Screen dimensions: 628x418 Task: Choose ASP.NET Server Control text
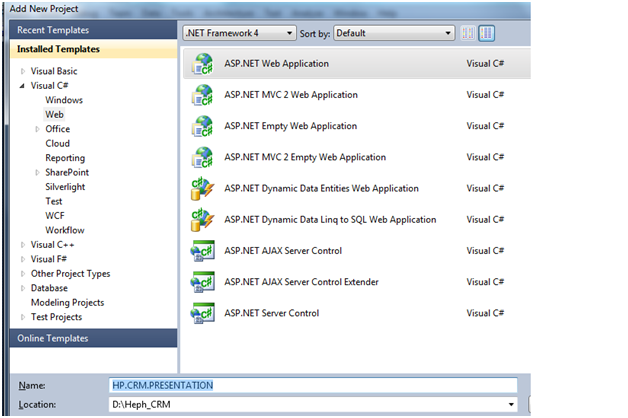click(272, 314)
